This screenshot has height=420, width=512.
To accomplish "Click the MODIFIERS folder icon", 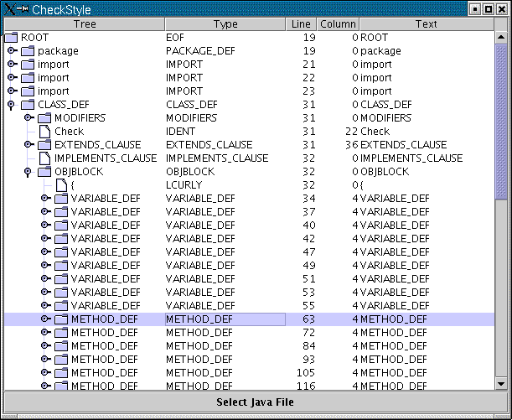I will (44, 118).
